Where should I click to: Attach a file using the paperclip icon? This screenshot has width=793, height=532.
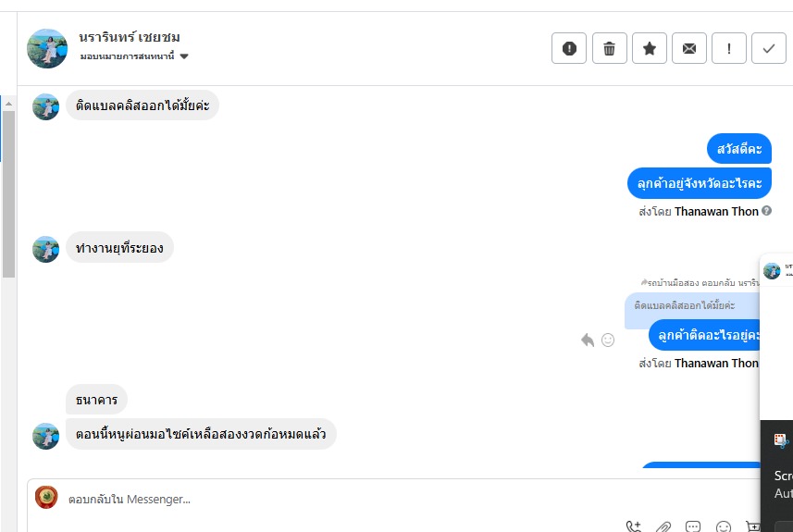pyautogui.click(x=663, y=526)
